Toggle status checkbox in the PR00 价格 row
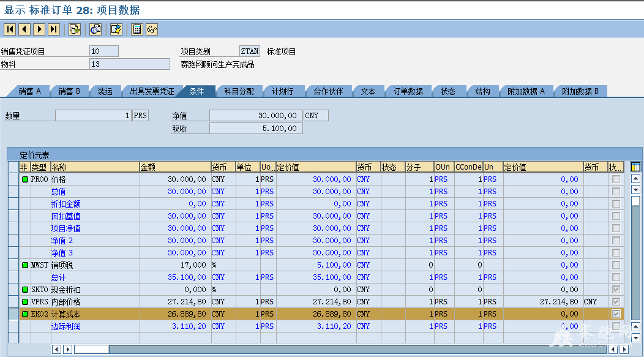Screen dimensions: 644x357 click(616, 179)
